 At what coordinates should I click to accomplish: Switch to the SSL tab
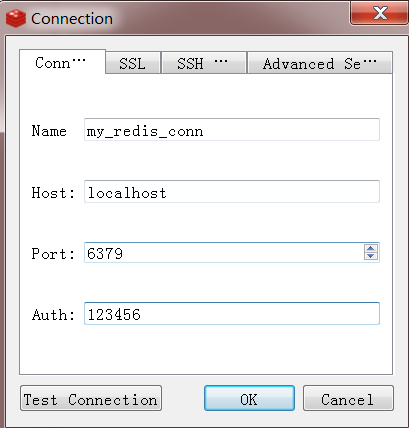133,63
